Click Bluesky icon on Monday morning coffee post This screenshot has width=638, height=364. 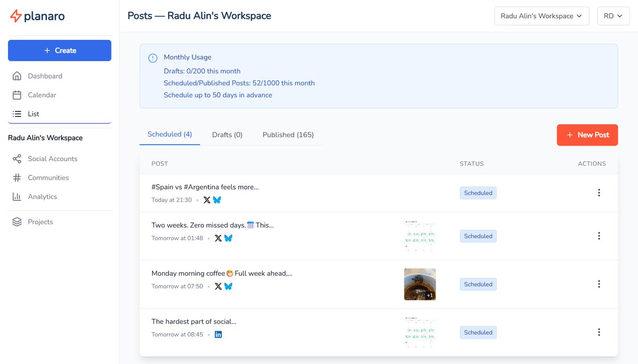[x=229, y=286]
